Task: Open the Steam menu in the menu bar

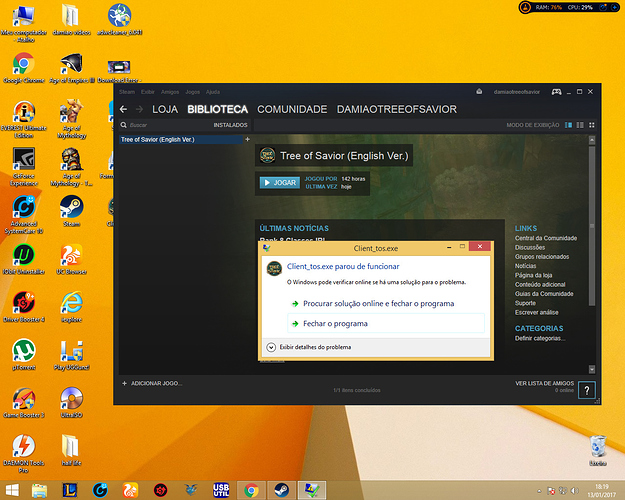Action: [x=127, y=91]
